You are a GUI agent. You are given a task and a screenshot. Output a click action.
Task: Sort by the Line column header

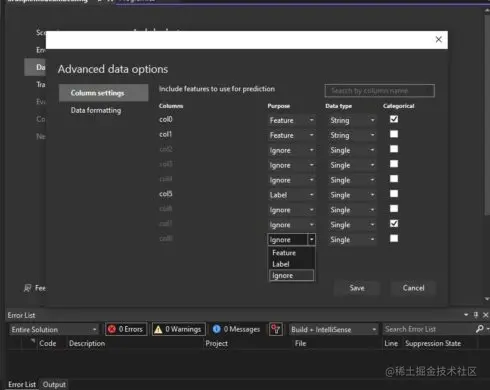tap(391, 343)
